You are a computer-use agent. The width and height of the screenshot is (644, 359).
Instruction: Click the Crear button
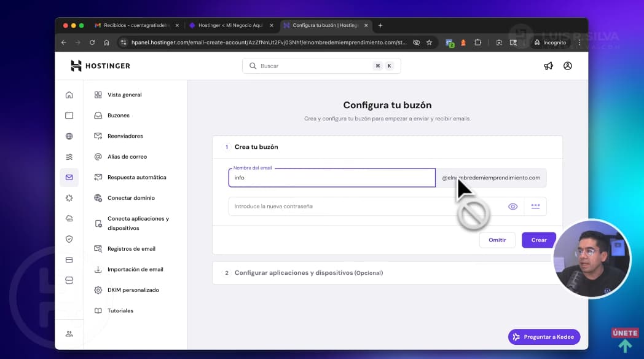click(x=539, y=240)
